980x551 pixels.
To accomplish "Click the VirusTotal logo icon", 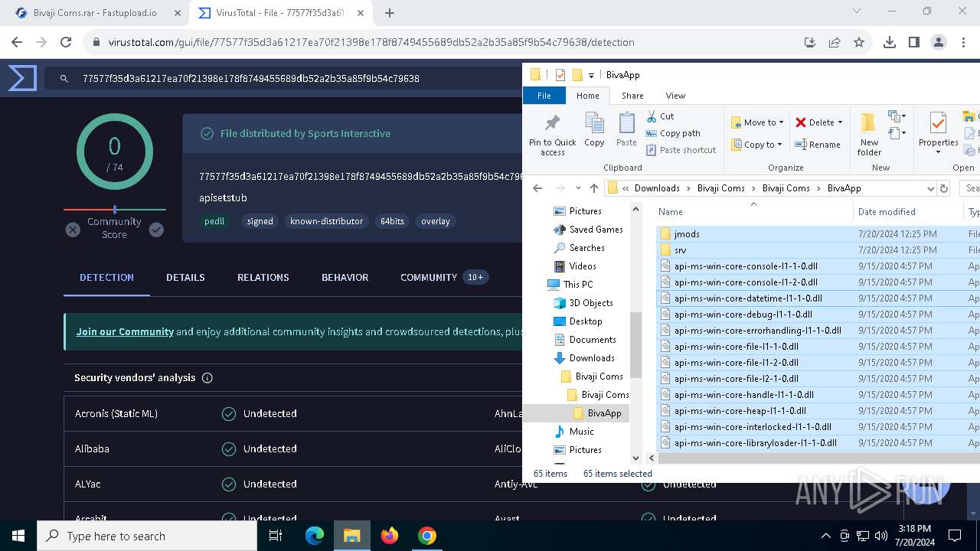I will coord(22,78).
